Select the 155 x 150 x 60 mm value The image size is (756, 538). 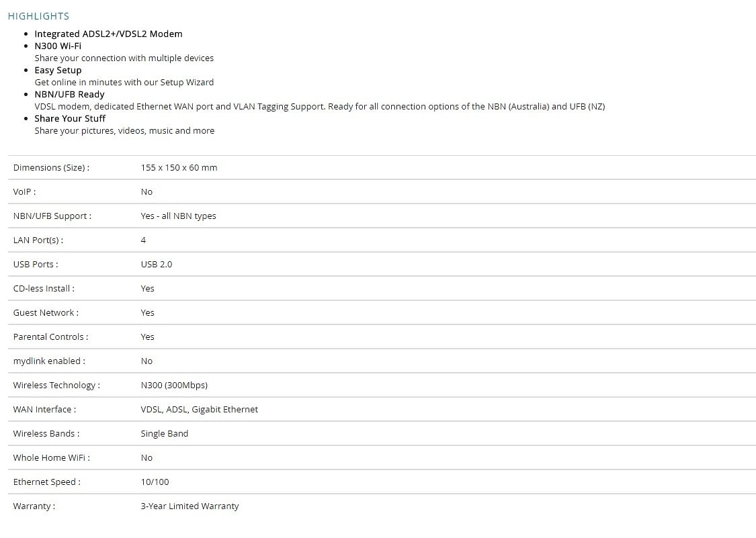pos(179,168)
